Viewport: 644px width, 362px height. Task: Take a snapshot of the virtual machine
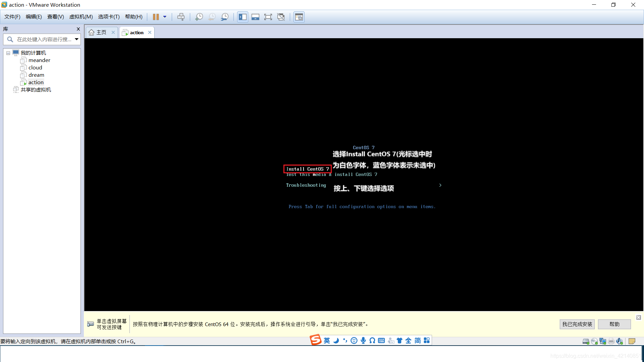point(199,17)
